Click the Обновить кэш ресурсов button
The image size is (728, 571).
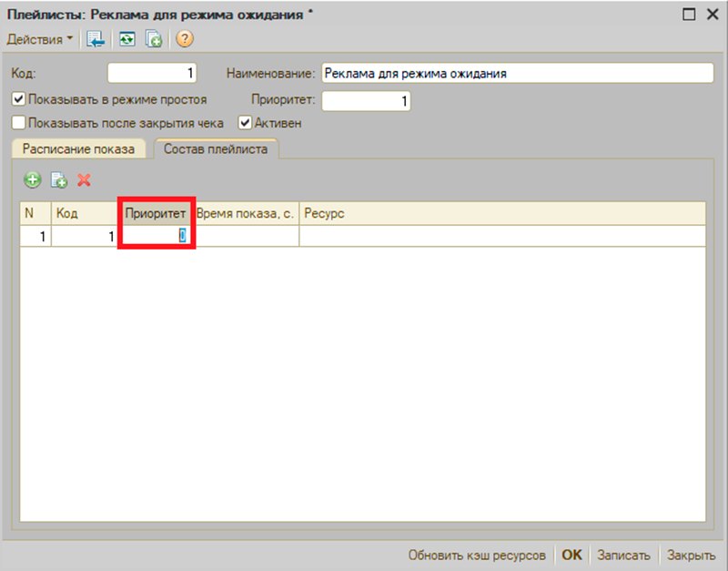click(477, 556)
